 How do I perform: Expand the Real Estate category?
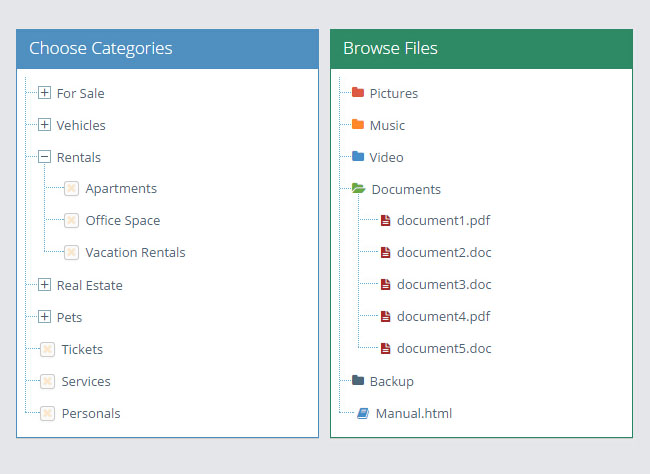click(44, 285)
